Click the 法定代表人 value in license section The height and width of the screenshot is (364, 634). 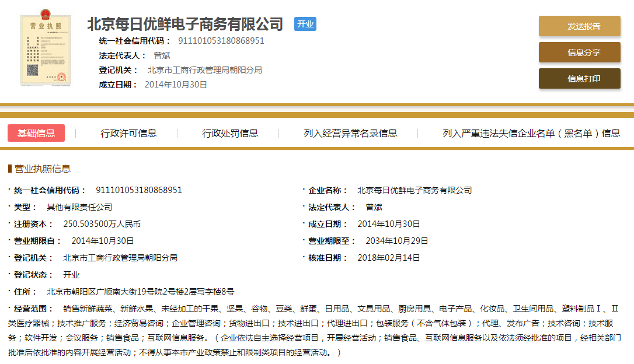pos(374,207)
